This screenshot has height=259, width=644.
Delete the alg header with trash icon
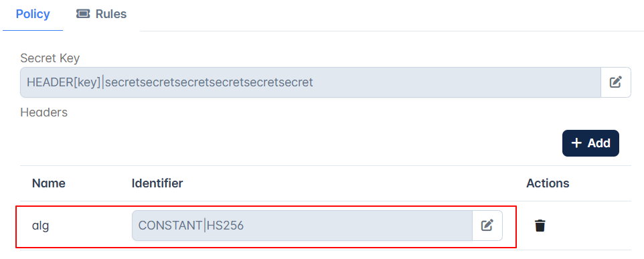pyautogui.click(x=540, y=226)
